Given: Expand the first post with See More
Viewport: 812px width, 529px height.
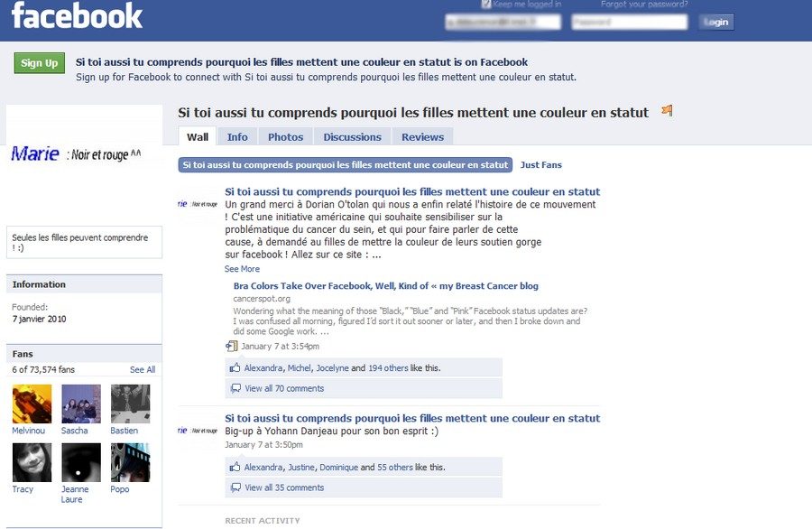Looking at the screenshot, I should [x=242, y=269].
